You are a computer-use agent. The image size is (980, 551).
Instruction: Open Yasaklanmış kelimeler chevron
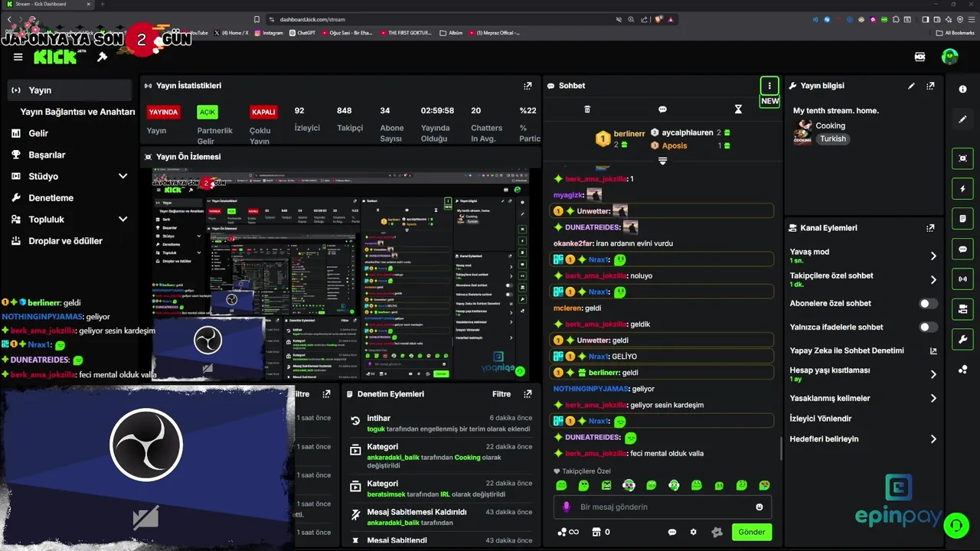[933, 398]
